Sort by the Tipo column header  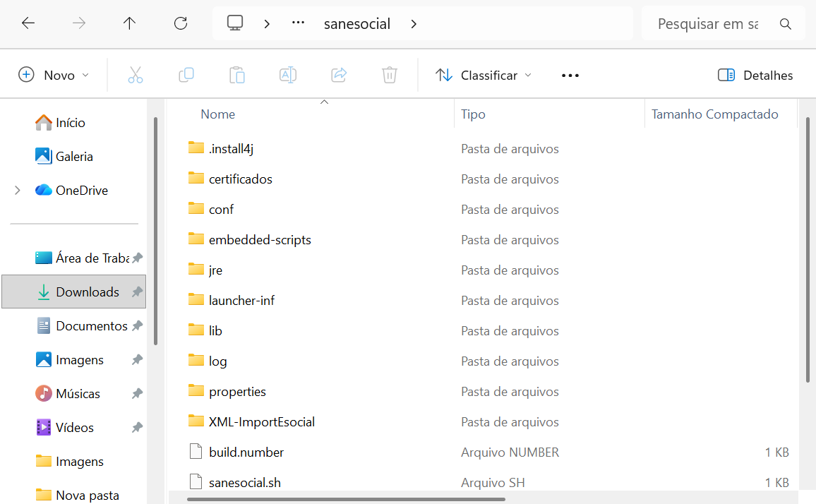coord(473,114)
